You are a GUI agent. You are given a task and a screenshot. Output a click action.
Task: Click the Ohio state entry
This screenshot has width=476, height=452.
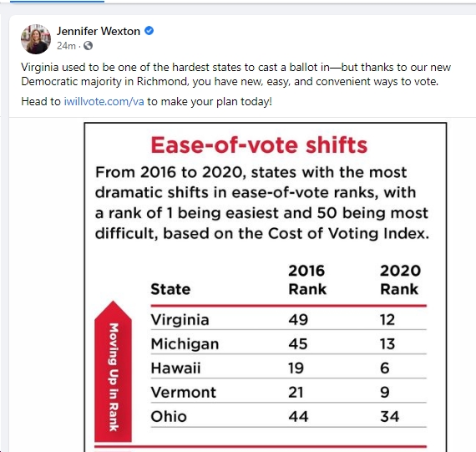(x=169, y=416)
